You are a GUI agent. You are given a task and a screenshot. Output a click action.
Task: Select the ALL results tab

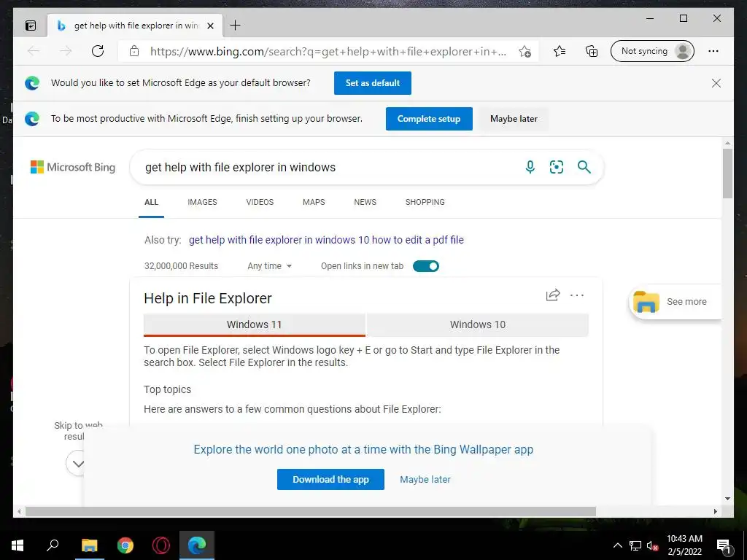click(152, 202)
